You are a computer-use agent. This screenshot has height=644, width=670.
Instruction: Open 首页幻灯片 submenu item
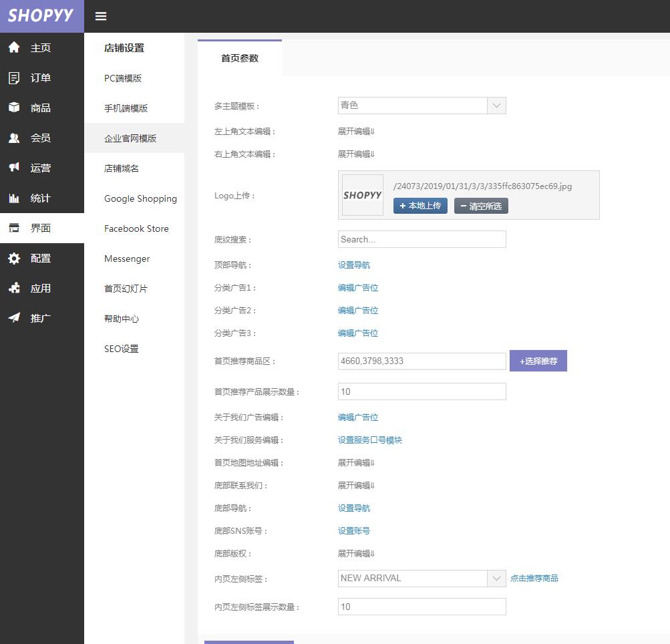coord(134,289)
